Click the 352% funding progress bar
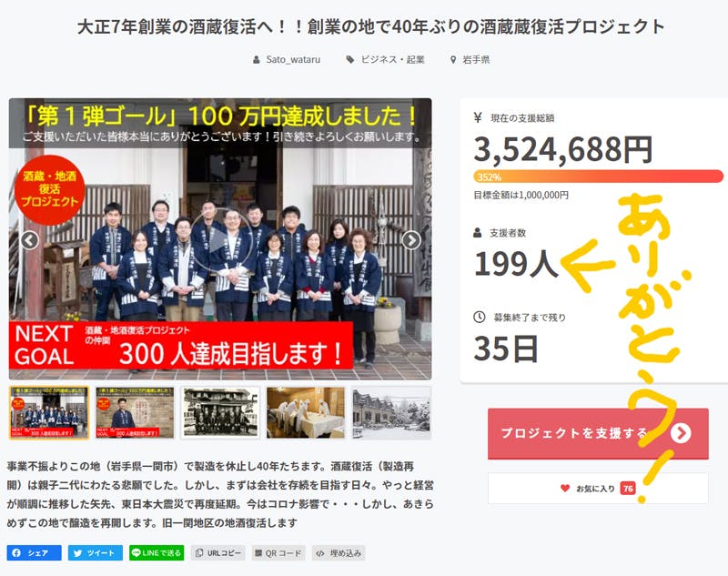 598,177
